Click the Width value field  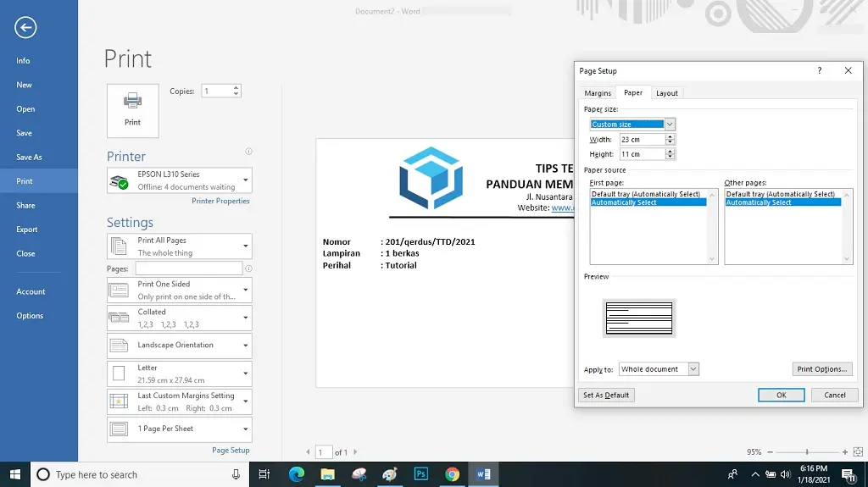(x=643, y=140)
